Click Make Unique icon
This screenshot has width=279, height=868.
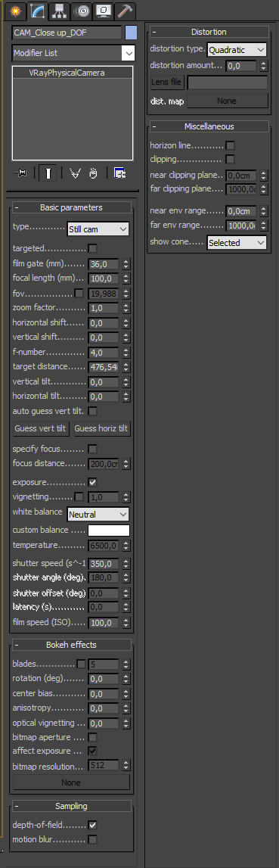pyautogui.click(x=76, y=174)
